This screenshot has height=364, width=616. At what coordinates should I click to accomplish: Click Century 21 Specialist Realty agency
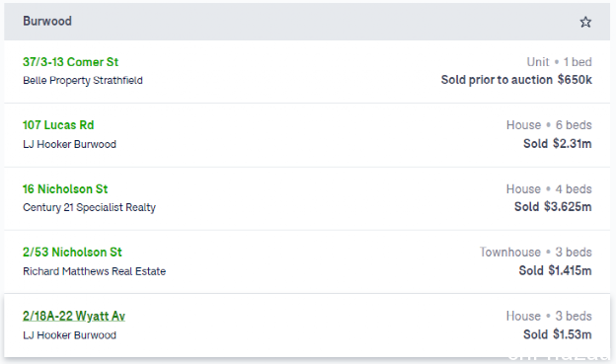(x=89, y=207)
